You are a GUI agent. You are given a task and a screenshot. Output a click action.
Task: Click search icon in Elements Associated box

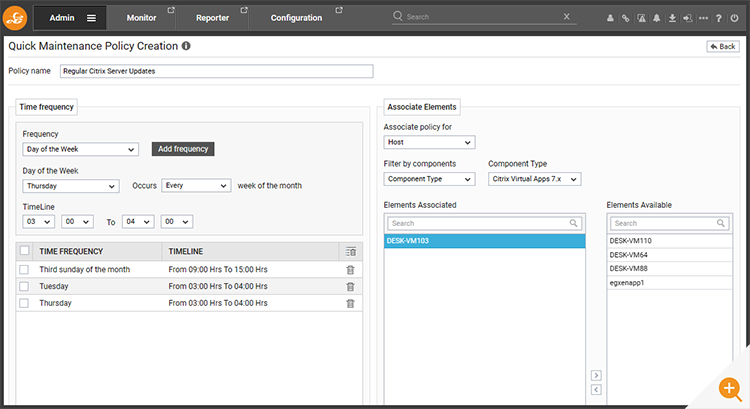coord(573,223)
